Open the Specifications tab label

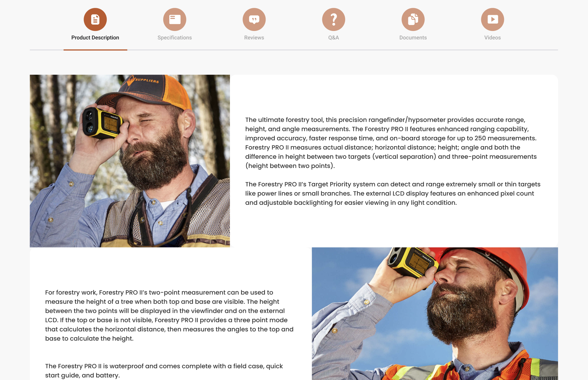pos(175,38)
